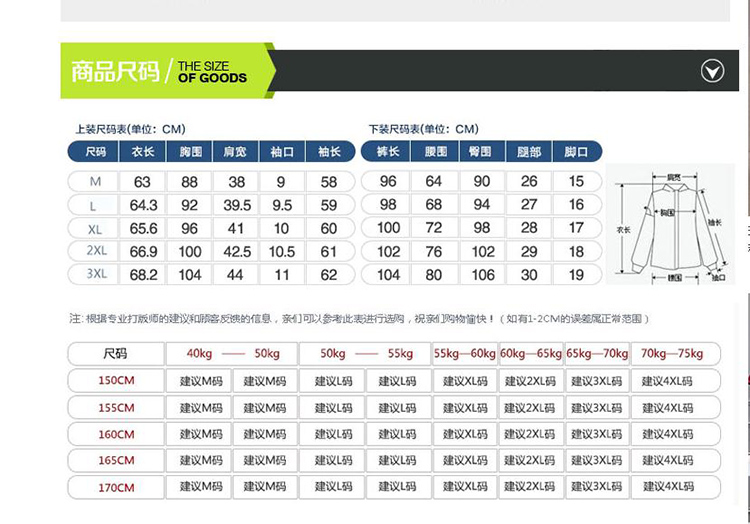Click the circled down-arrow icon in banner
Screen dimensions: 750x524
pos(711,71)
